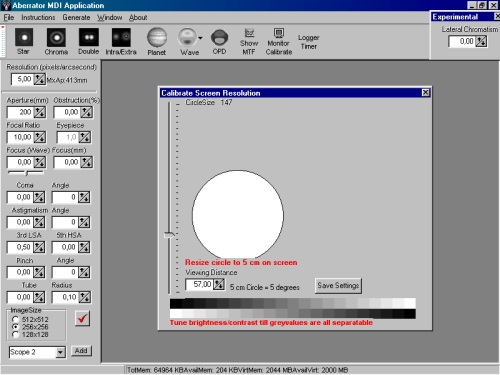This screenshot has height=375, width=500.
Task: Open the Generate menu
Action: point(76,17)
